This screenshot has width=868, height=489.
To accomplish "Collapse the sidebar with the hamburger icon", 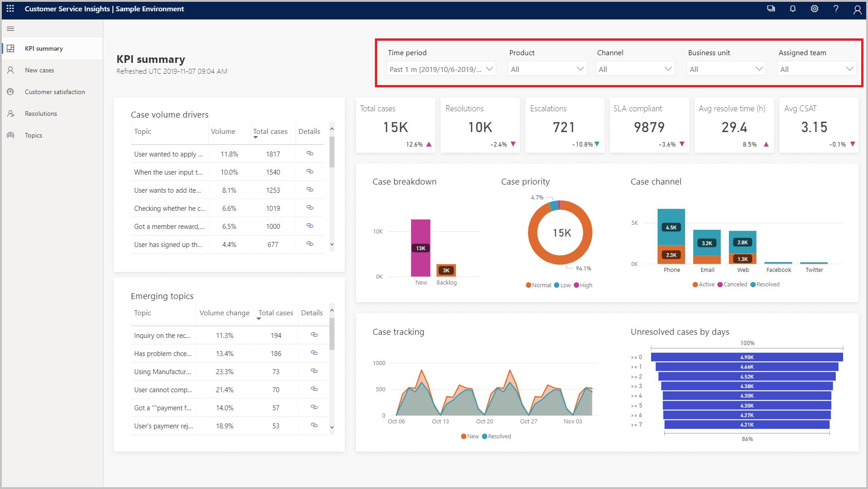I will pyautogui.click(x=10, y=28).
